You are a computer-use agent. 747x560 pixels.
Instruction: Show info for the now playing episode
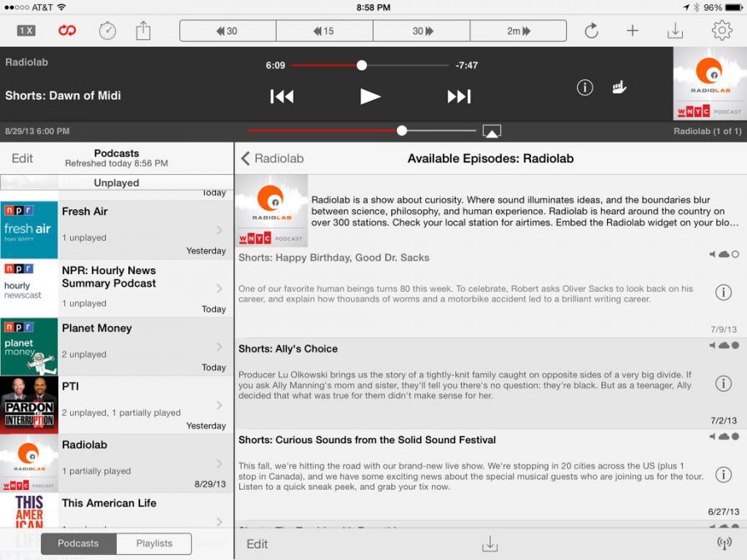pos(585,87)
